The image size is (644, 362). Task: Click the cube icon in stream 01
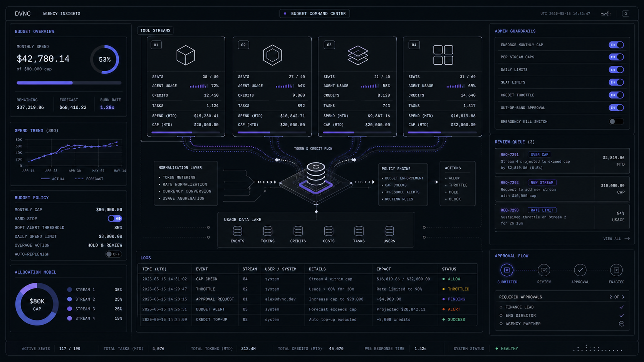[x=186, y=55]
